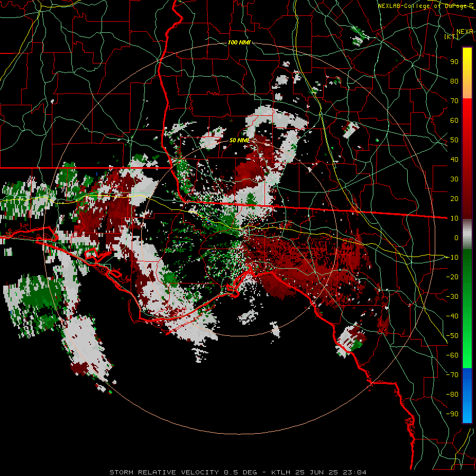Click the -70 value on the velocity scale
Screen dimensions: 476x476
coord(452,375)
